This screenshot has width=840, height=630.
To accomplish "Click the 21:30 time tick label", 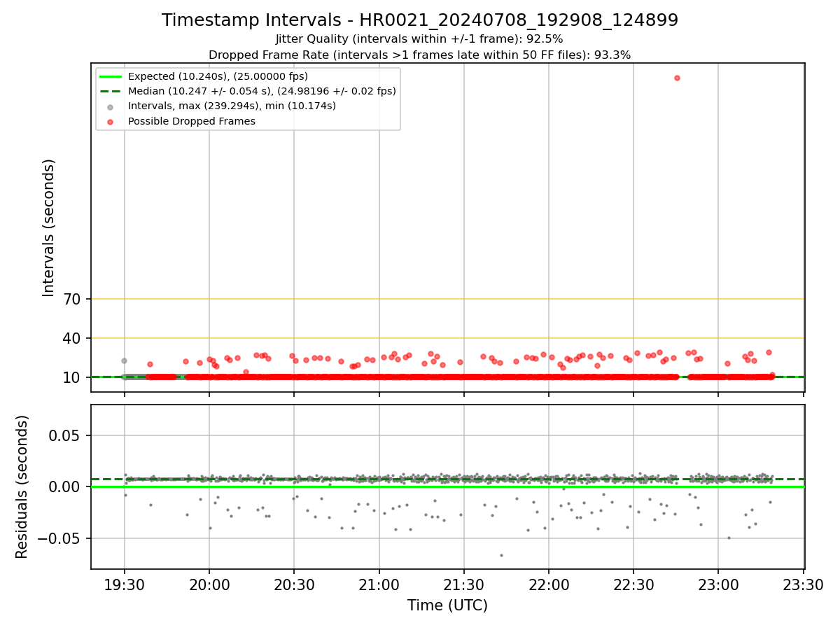I will point(464,584).
